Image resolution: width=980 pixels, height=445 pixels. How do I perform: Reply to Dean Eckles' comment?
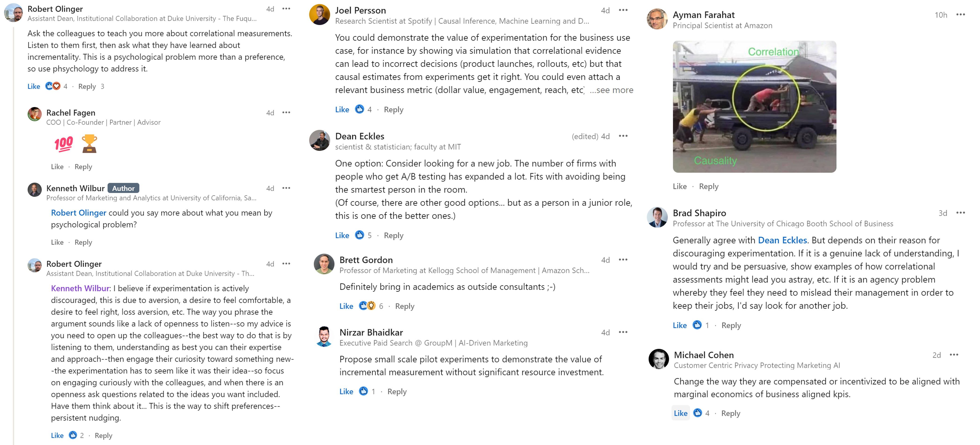tap(393, 235)
